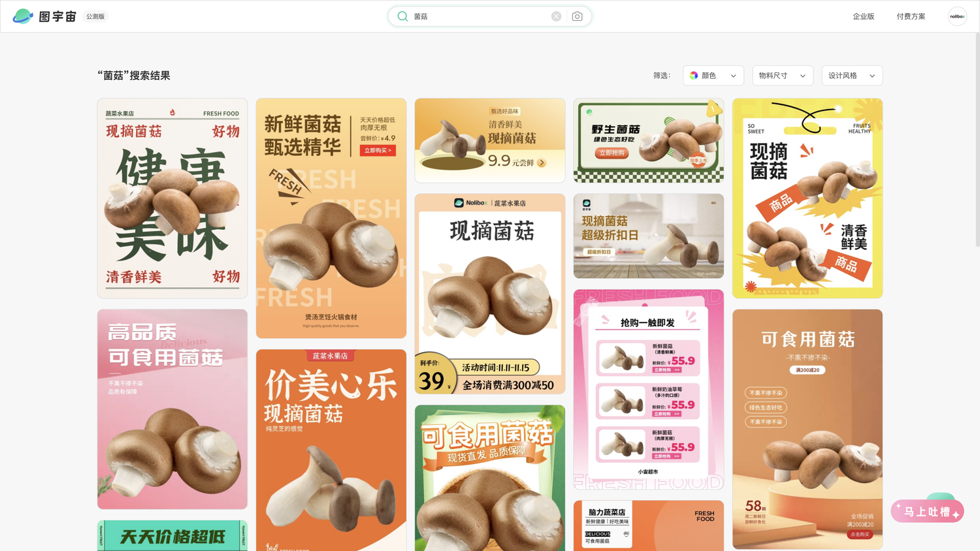Open the pink 抢购一触即发 price list poster
Screen dimensions: 980x551
649,390
